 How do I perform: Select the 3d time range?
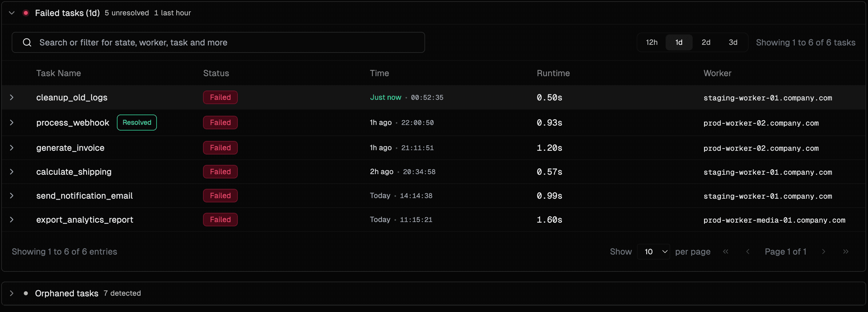(x=733, y=42)
